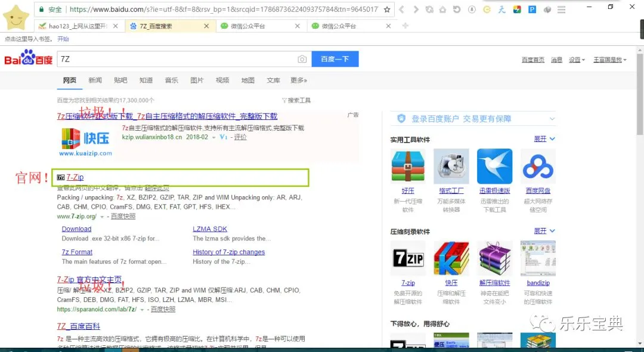This screenshot has width=644, height=352.
Task: Open the browser hamburger menu
Action: click(562, 9)
